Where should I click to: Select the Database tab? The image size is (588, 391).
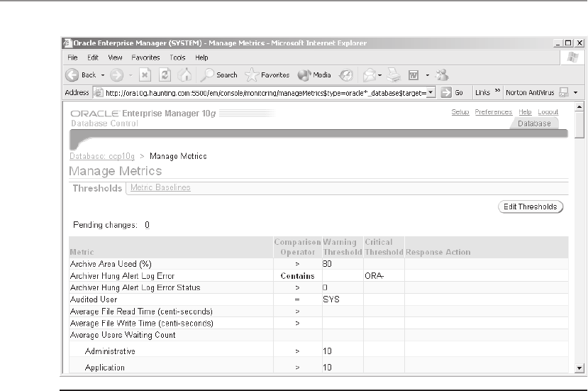coord(534,123)
